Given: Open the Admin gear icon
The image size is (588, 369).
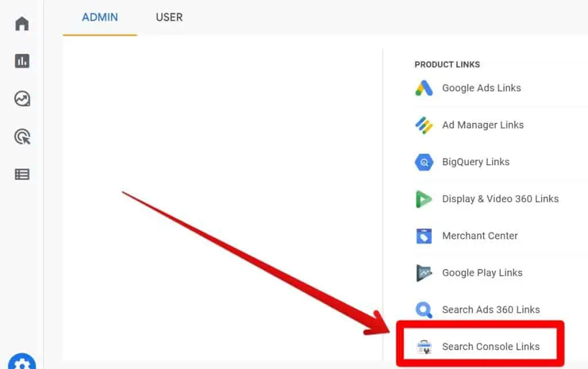Looking at the screenshot, I should [x=21, y=360].
